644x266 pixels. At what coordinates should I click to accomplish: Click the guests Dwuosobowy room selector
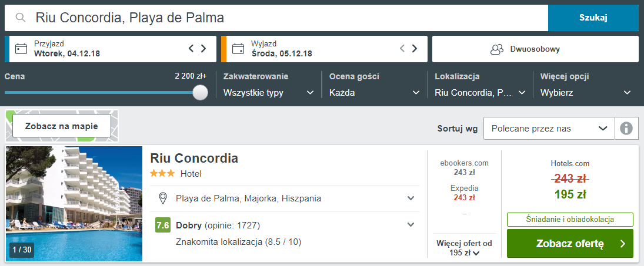click(x=535, y=49)
